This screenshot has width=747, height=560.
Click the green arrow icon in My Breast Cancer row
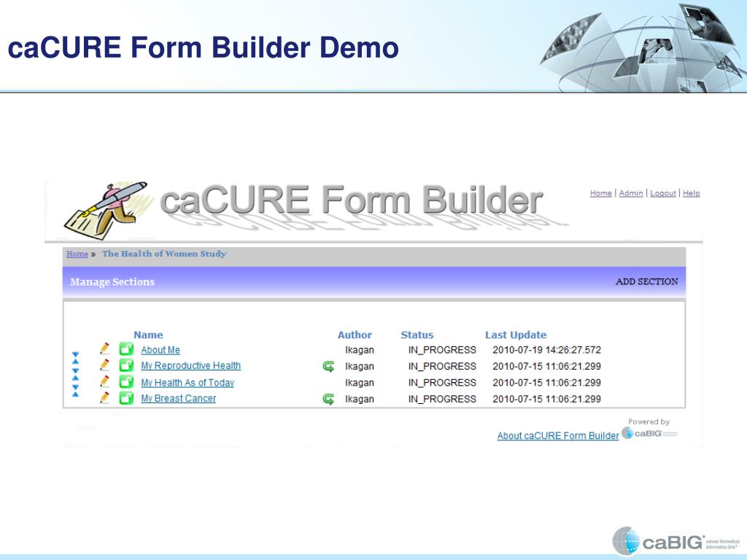click(328, 399)
